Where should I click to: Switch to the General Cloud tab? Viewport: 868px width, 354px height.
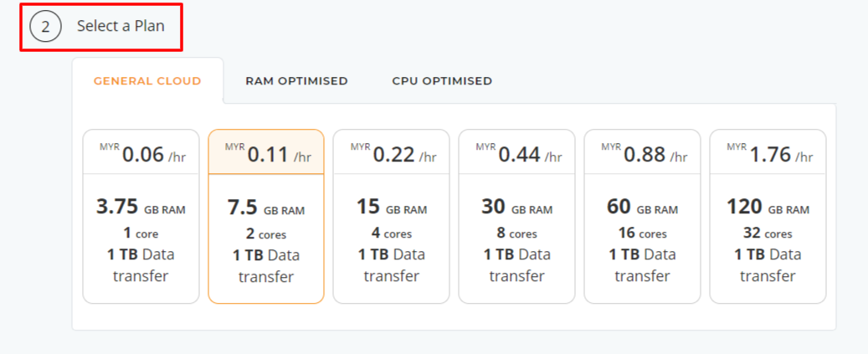point(147,81)
